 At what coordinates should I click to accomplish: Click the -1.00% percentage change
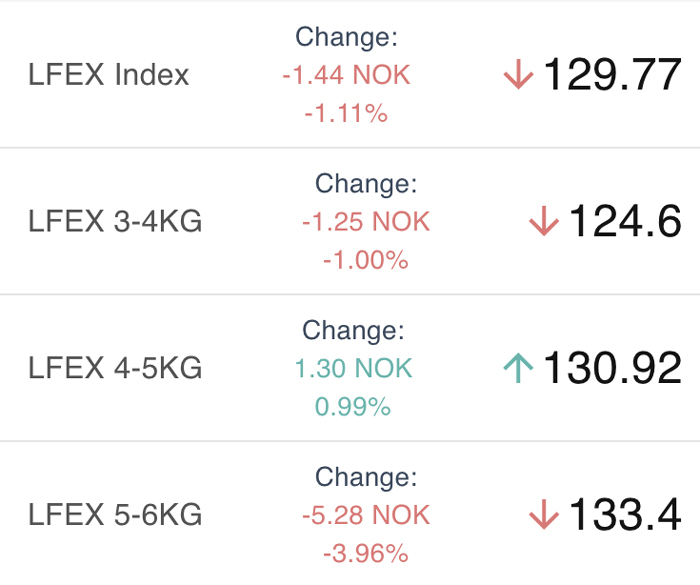point(366,260)
